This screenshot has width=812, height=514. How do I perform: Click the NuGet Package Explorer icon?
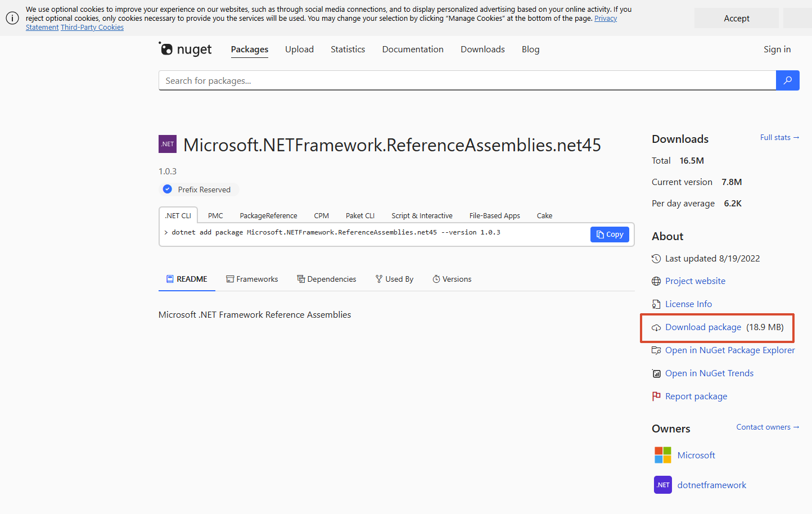tap(656, 350)
